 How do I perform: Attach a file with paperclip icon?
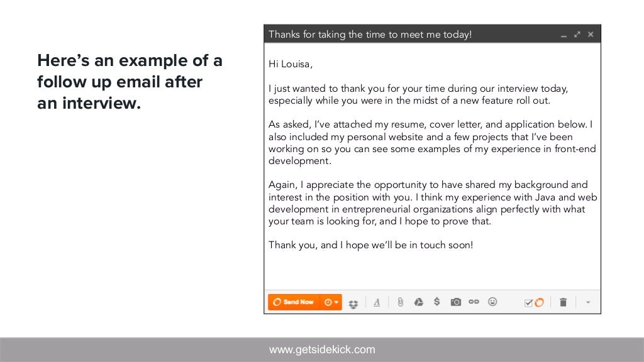[x=401, y=302]
